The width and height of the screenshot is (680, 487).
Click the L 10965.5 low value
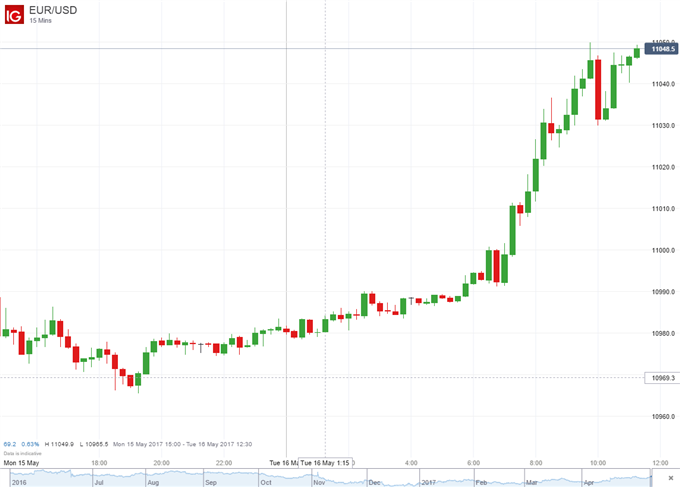pos(94,444)
